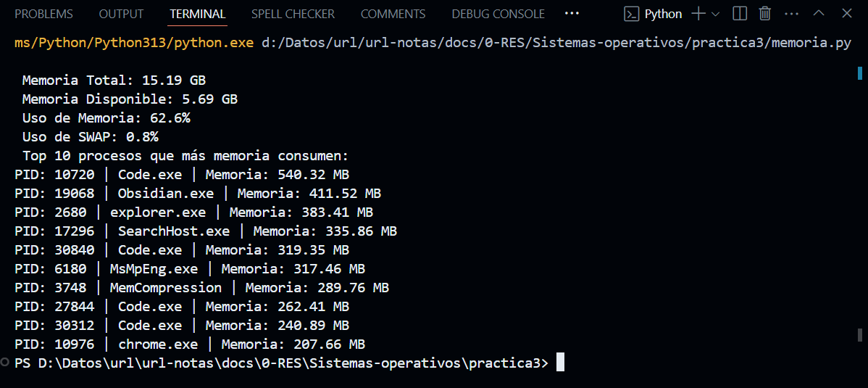Viewport: 868px width, 388px height.
Task: Maximize the panel size with the up chevron
Action: tap(819, 14)
